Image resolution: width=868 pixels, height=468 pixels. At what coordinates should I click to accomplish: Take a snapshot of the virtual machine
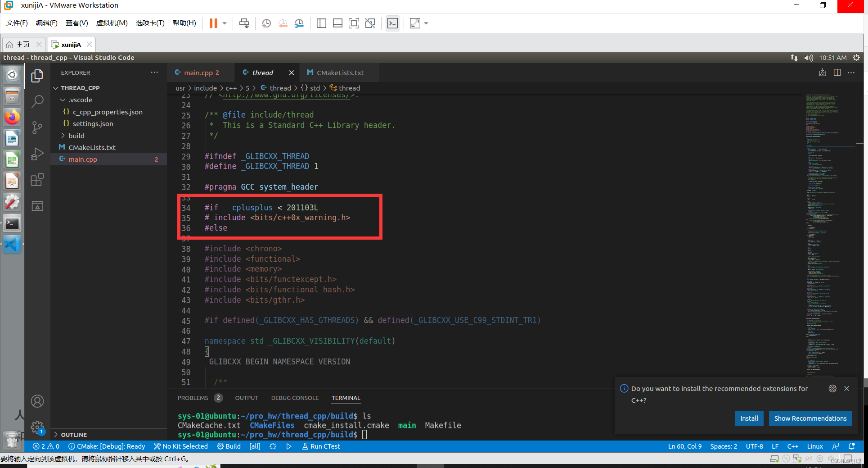(x=266, y=23)
